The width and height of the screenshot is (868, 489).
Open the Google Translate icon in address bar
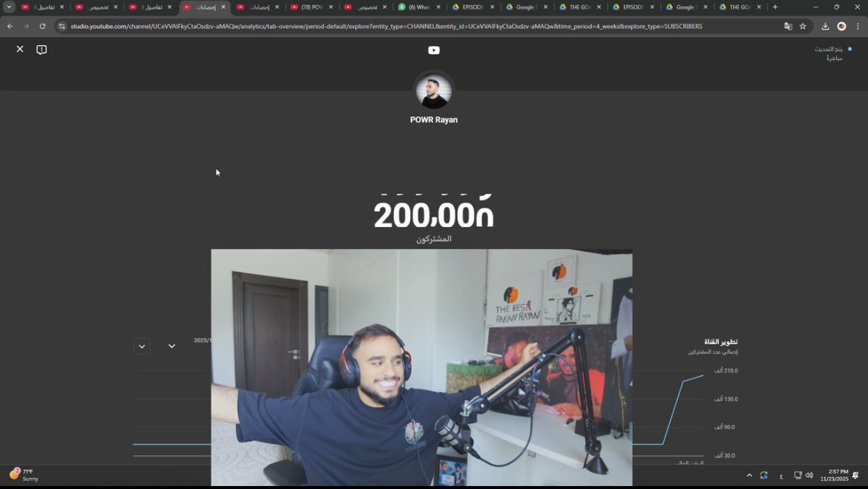(789, 26)
